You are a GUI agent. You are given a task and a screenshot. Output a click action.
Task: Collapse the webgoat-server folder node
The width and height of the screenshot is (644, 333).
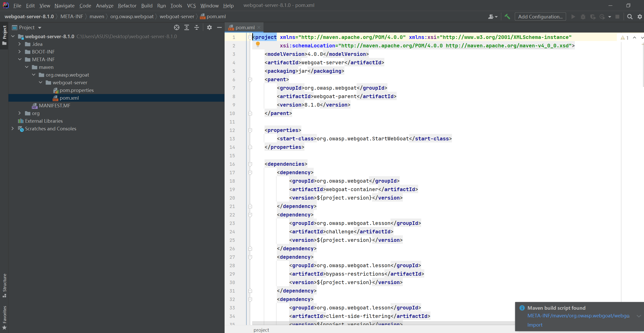point(40,82)
